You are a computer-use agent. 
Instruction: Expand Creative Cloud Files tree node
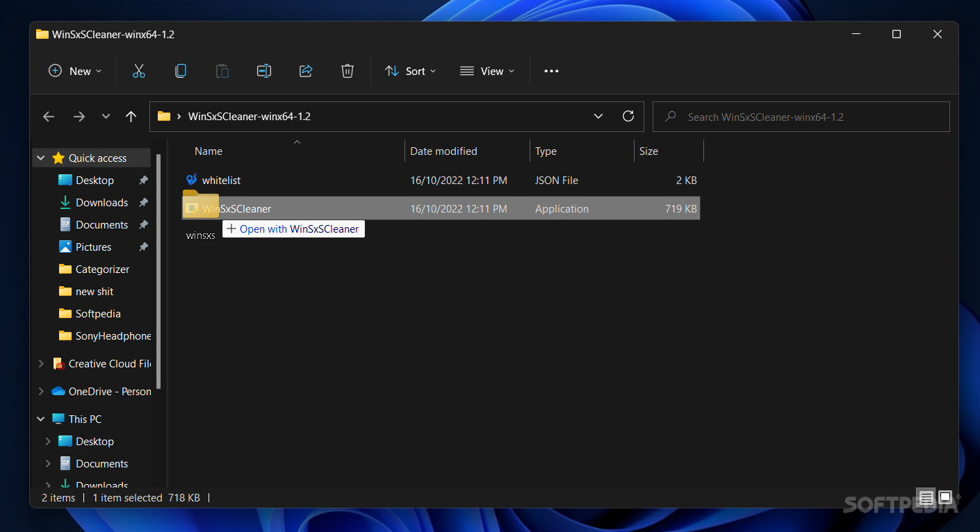(x=41, y=363)
